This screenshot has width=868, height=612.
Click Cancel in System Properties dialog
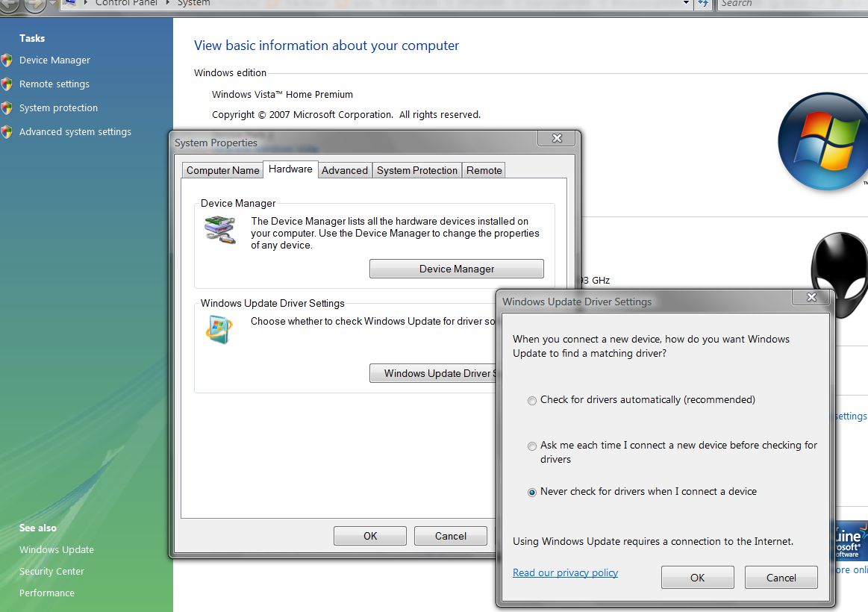tap(451, 536)
